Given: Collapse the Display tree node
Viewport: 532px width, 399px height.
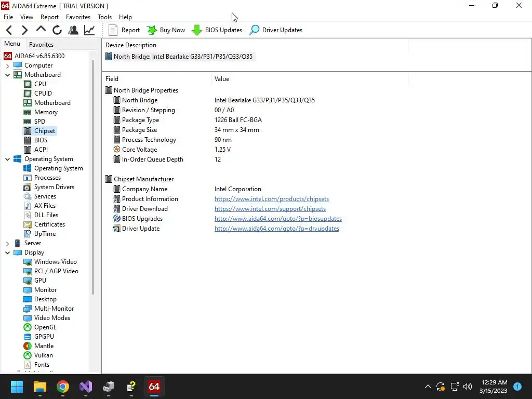Looking at the screenshot, I should [x=7, y=253].
